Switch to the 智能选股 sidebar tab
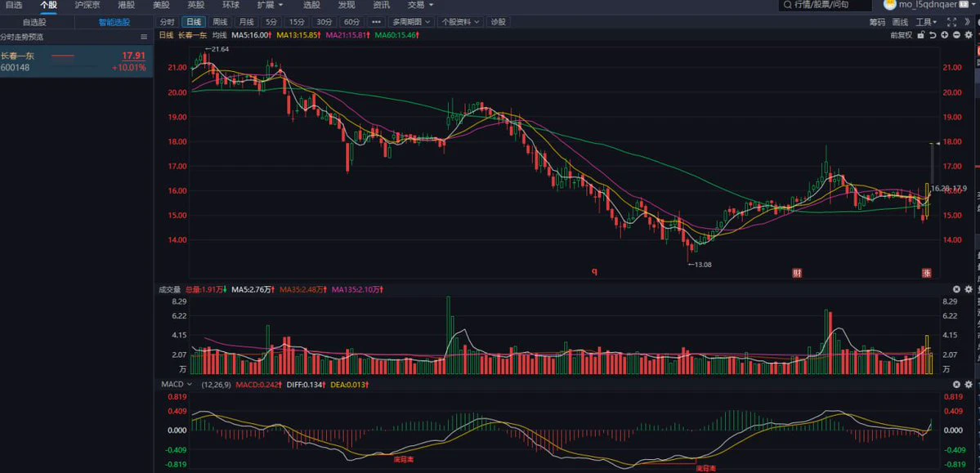This screenshot has height=473, width=980. click(114, 23)
